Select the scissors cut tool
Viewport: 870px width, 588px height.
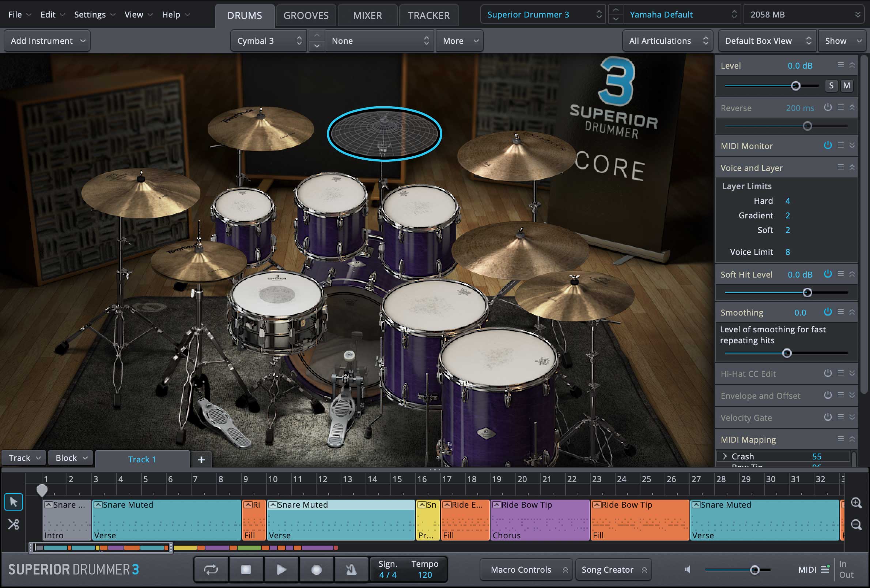(x=14, y=524)
